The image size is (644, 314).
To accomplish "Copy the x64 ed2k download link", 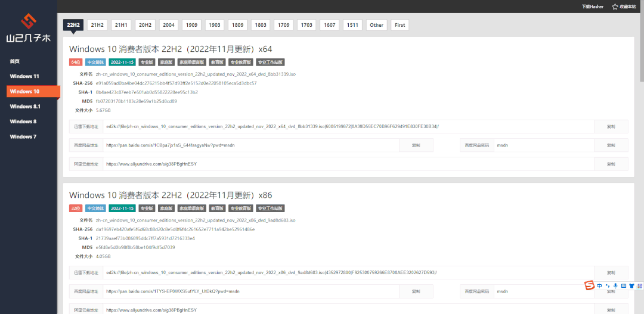I will tap(611, 126).
